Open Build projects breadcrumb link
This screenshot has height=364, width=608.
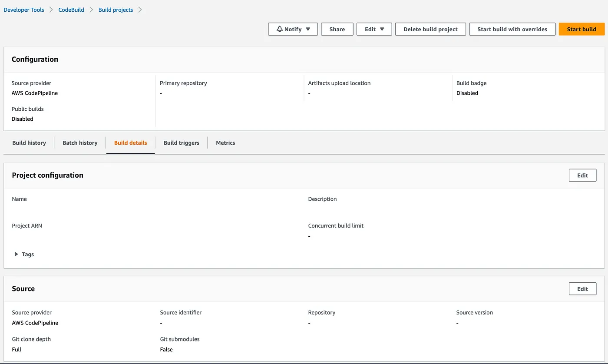[x=116, y=10]
